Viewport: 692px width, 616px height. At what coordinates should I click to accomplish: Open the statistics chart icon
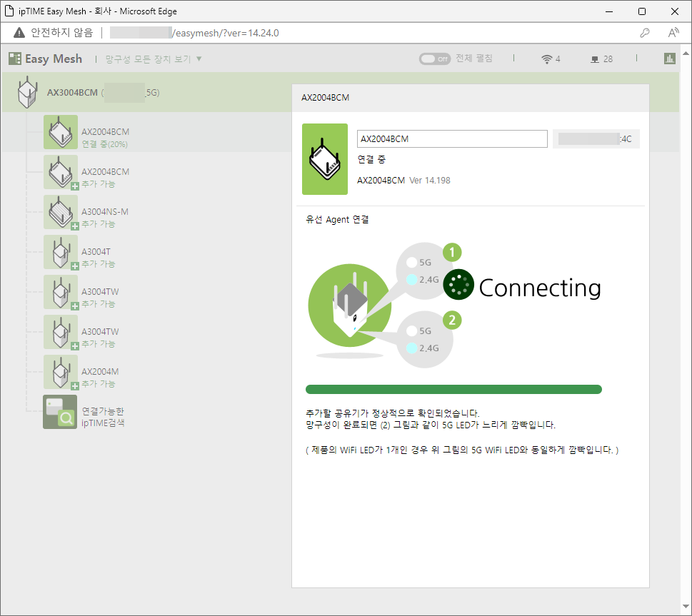coord(669,59)
